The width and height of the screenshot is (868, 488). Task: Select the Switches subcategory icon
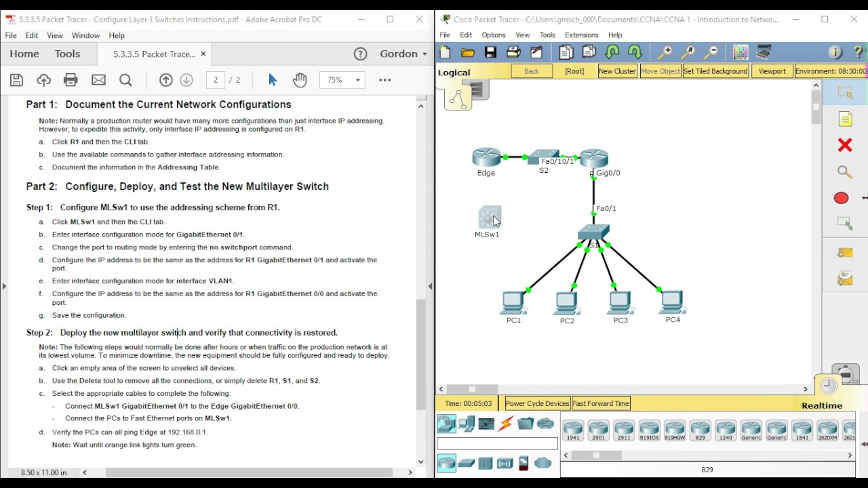467,464
